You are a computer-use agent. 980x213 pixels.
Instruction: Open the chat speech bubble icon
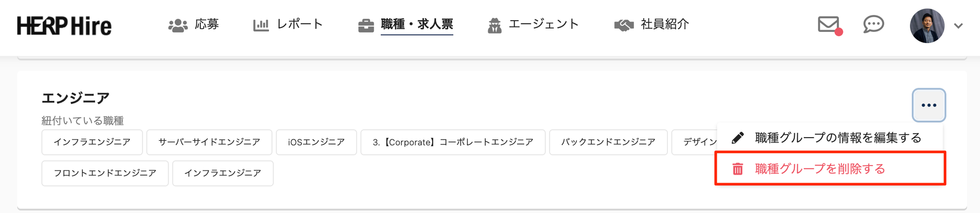click(873, 24)
